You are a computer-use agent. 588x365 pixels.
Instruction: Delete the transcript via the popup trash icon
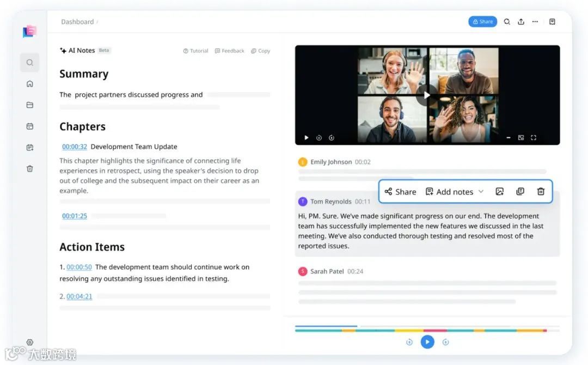541,192
